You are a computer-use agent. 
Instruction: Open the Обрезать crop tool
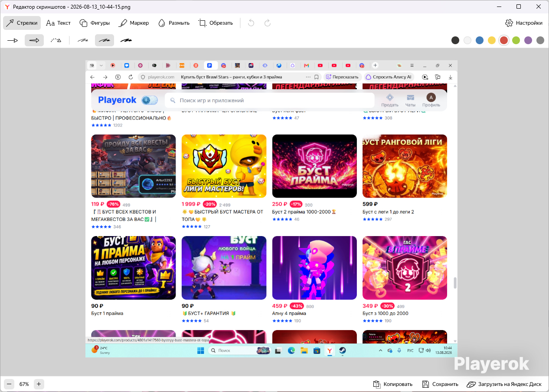[x=216, y=23]
